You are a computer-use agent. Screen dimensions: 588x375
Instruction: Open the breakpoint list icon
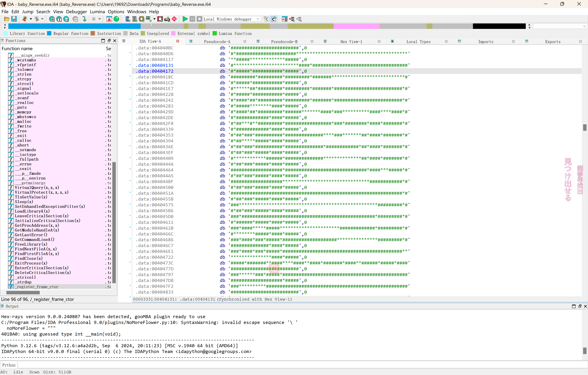click(x=285, y=19)
